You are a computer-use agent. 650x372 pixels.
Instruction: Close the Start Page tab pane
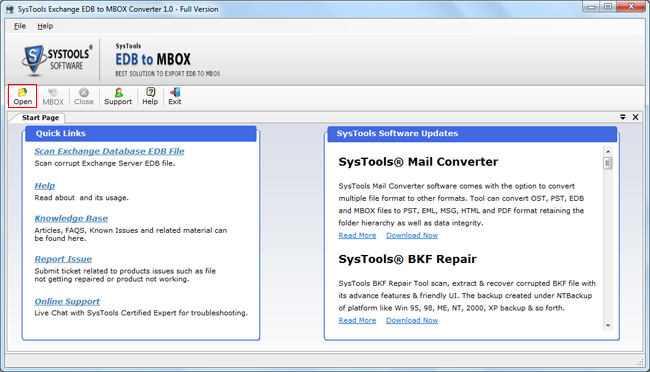[635, 117]
